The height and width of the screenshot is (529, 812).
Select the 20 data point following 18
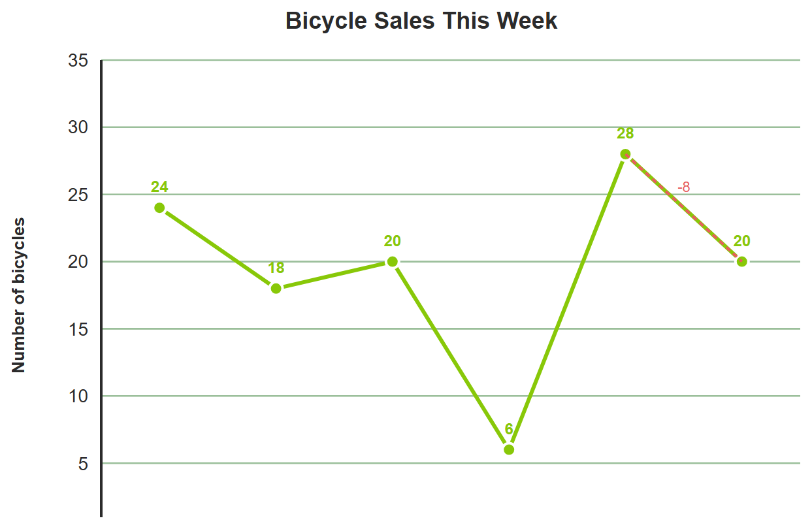coord(392,261)
